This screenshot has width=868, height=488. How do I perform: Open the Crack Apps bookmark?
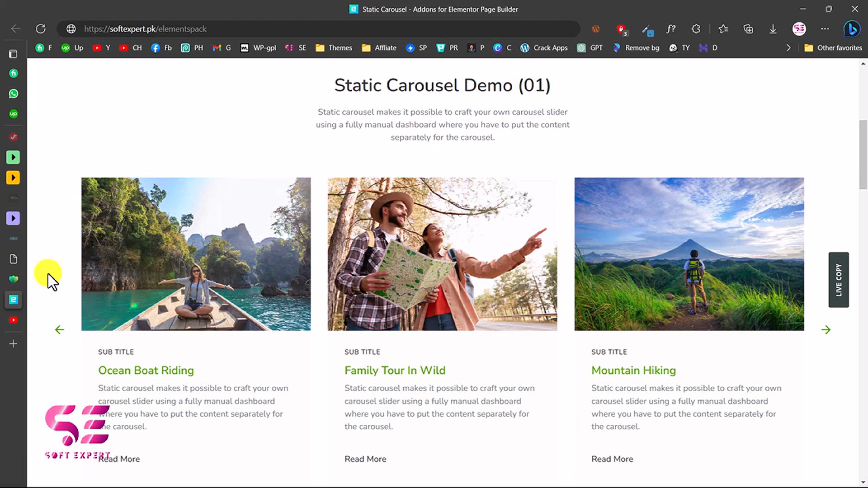pyautogui.click(x=544, y=48)
